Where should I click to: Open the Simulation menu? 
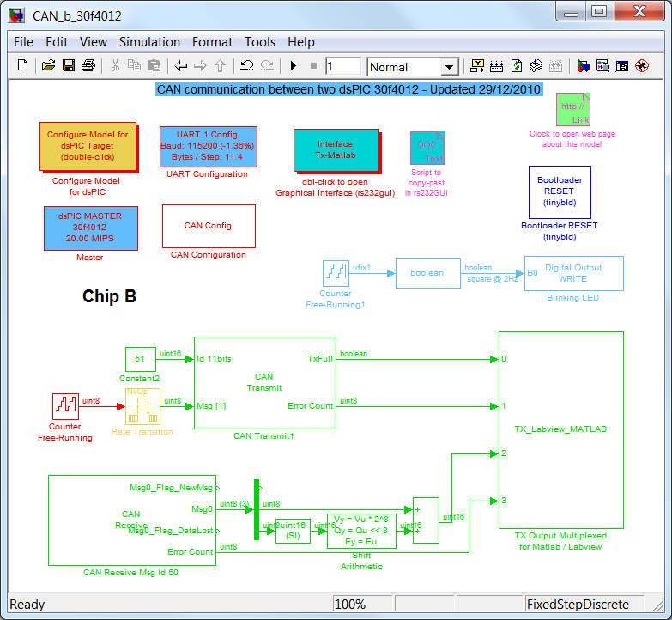(149, 42)
